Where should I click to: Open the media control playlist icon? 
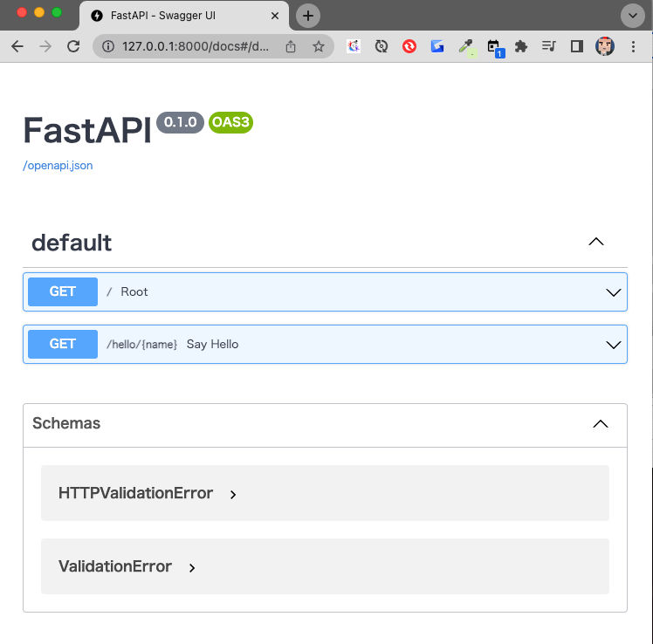click(x=549, y=46)
